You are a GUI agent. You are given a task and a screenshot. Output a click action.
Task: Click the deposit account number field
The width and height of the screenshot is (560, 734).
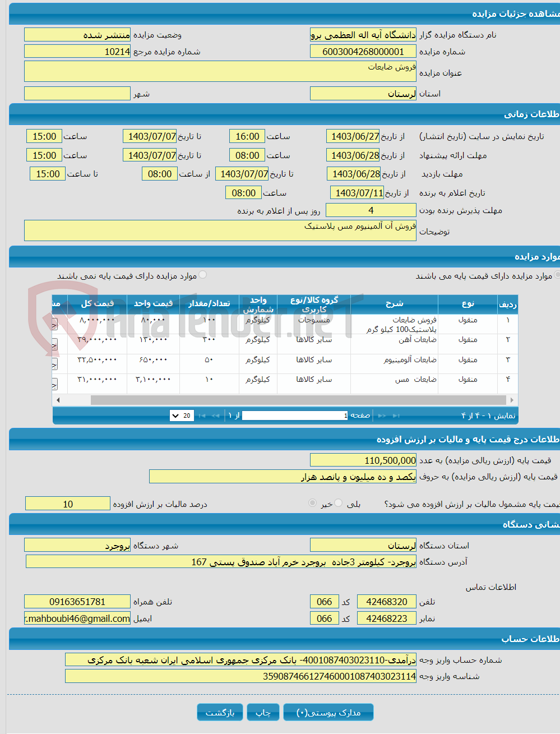pyautogui.click(x=240, y=660)
